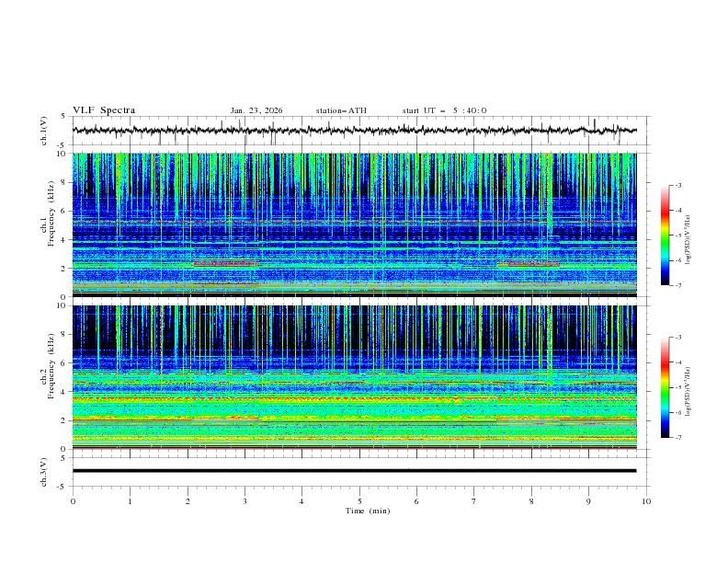The width and height of the screenshot is (728, 563).
Task: Click the red band near 2.5 min in ch.1 spectrogram
Action: (x=226, y=264)
